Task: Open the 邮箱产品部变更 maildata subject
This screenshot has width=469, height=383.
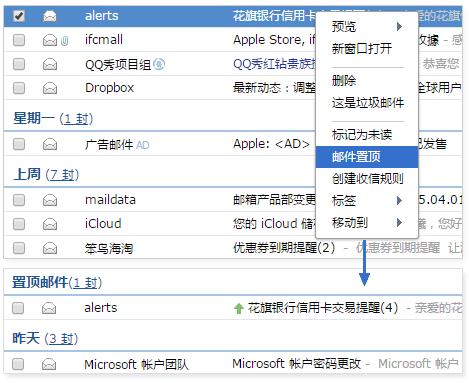Action: tap(274, 200)
